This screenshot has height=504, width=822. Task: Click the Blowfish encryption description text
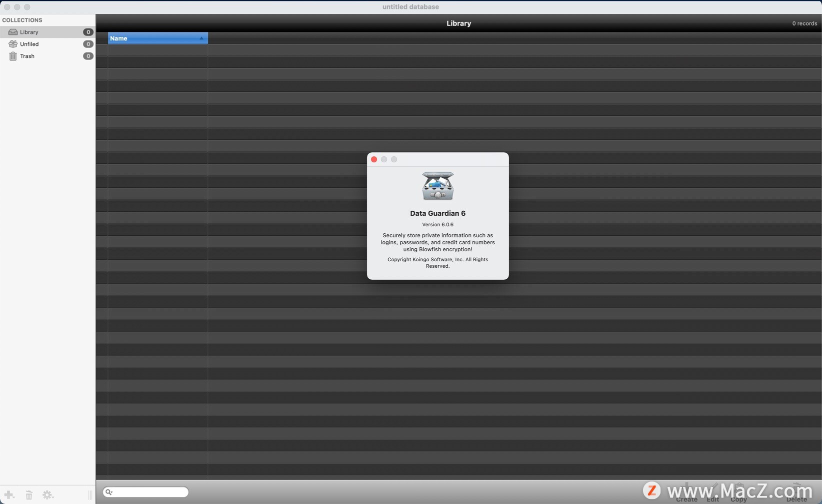pos(438,242)
